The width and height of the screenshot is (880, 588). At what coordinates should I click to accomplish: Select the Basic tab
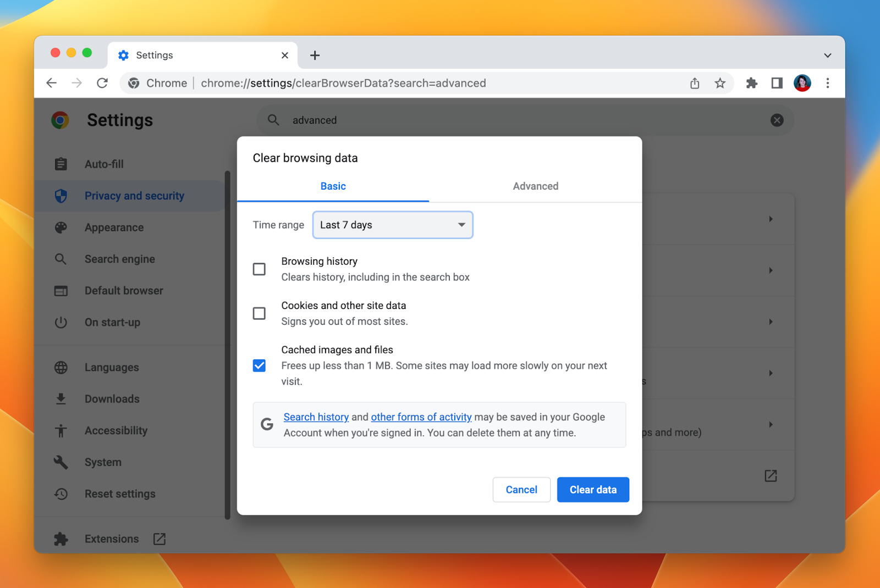point(333,186)
